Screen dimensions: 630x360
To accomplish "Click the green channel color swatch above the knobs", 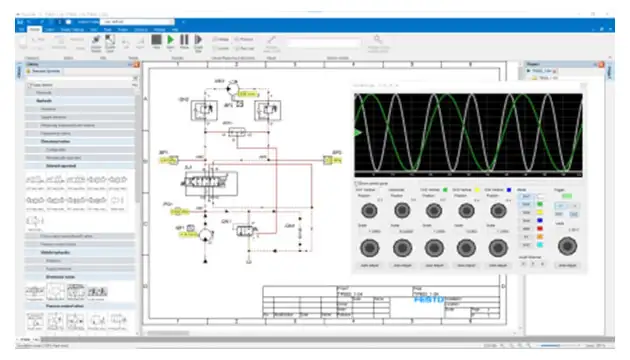I will click(x=445, y=190).
